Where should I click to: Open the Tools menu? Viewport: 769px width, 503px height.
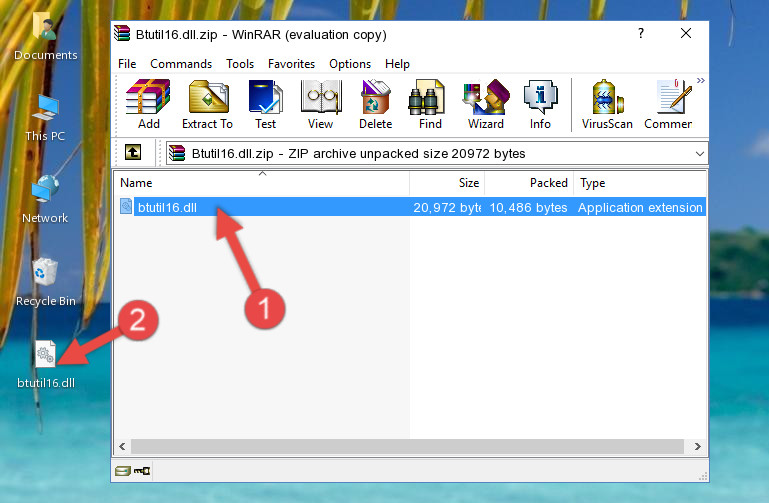click(240, 64)
